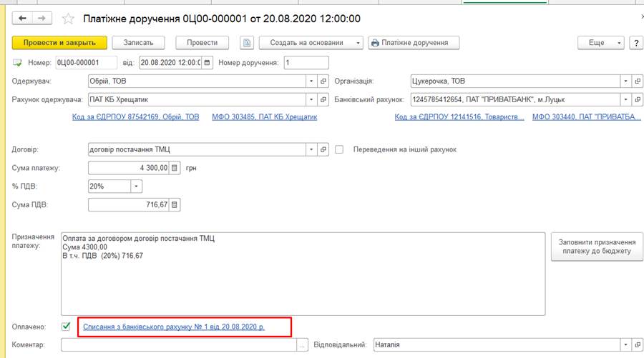Viewport: 644px width, 358px height.
Task: Print the Платіжне доручення form
Action: (x=414, y=43)
